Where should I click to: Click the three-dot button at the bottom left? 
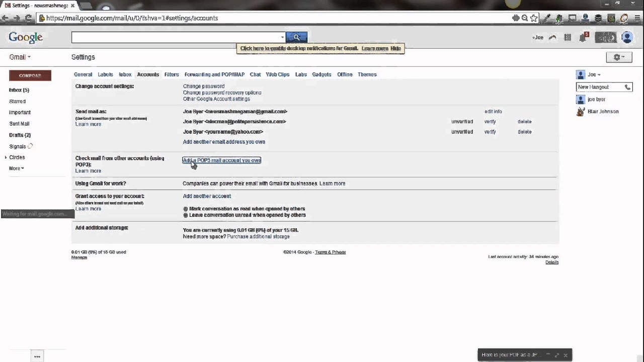[x=37, y=356]
